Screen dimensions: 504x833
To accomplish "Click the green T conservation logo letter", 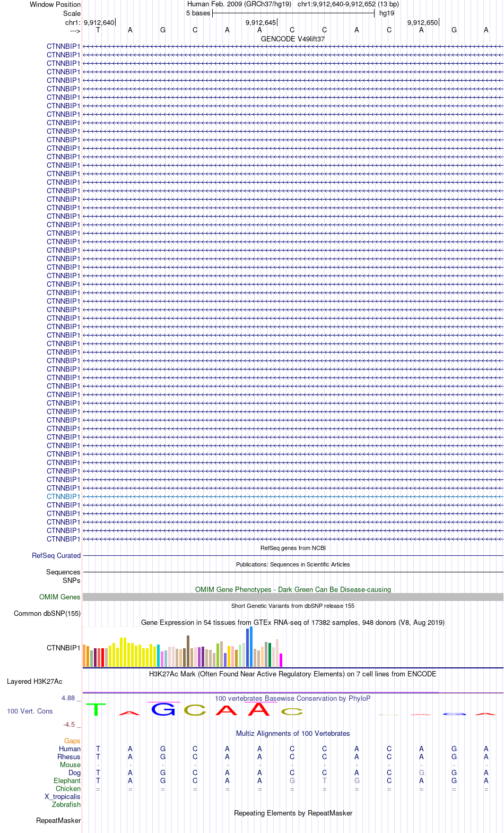I will [x=96, y=709].
